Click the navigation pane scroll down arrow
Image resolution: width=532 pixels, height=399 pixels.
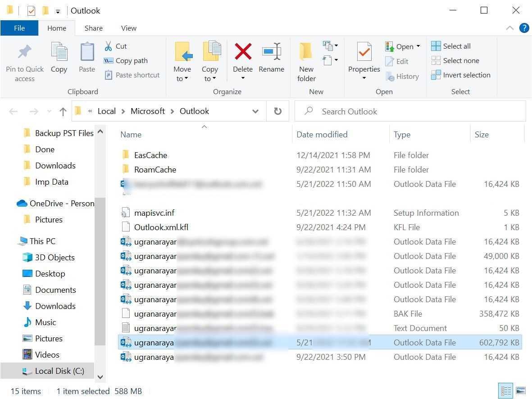[100, 377]
